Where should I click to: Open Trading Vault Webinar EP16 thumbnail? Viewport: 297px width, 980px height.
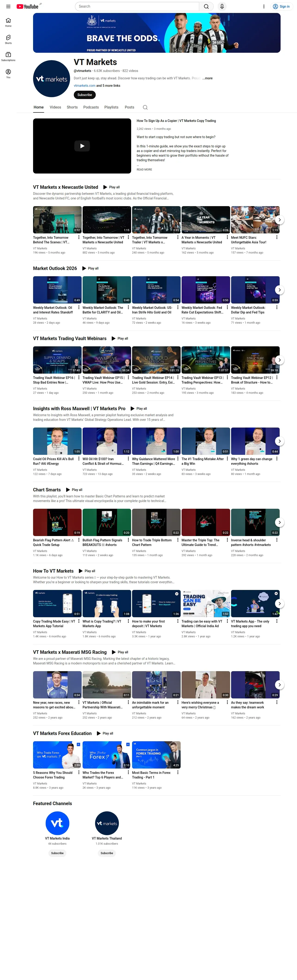coord(57,360)
